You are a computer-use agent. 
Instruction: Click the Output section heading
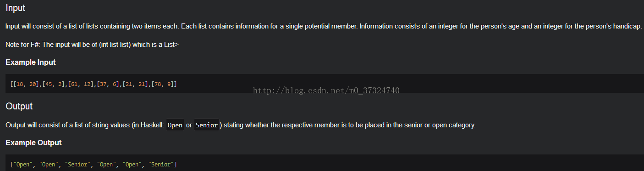coord(19,106)
